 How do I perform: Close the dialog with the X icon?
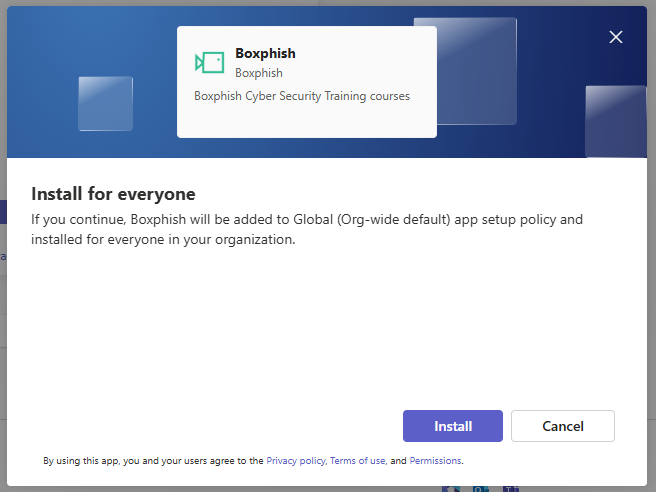(x=616, y=37)
